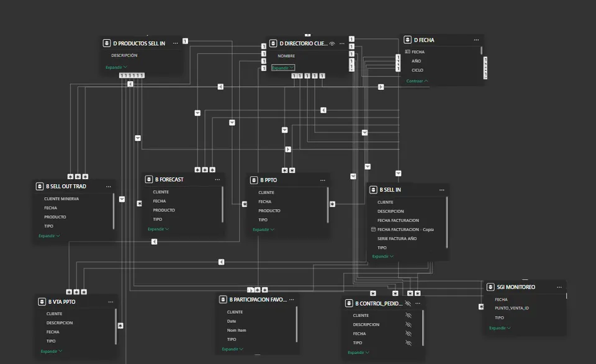Click the D PRODUCTOS SELL IN table icon
596x364 pixels.
point(107,43)
